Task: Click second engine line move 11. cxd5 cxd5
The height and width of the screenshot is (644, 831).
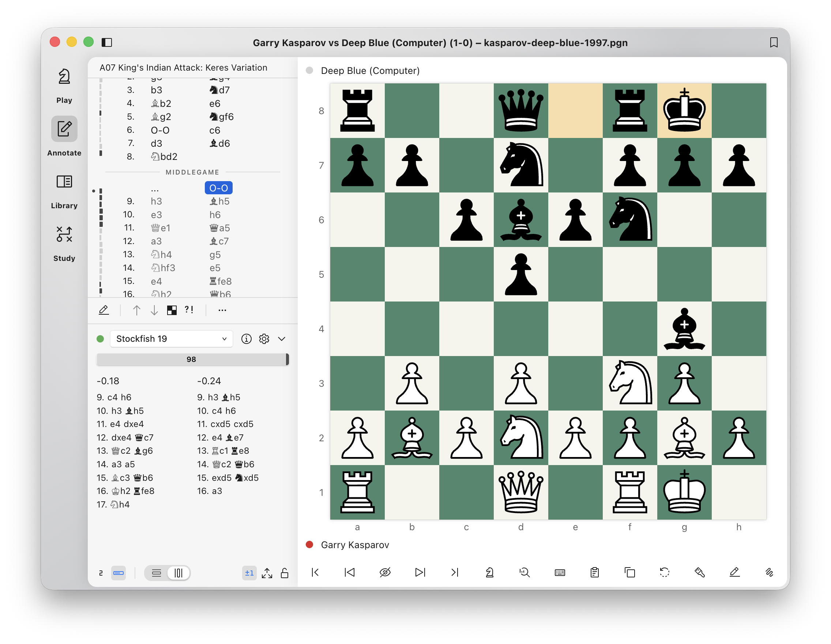Action: 225,424
